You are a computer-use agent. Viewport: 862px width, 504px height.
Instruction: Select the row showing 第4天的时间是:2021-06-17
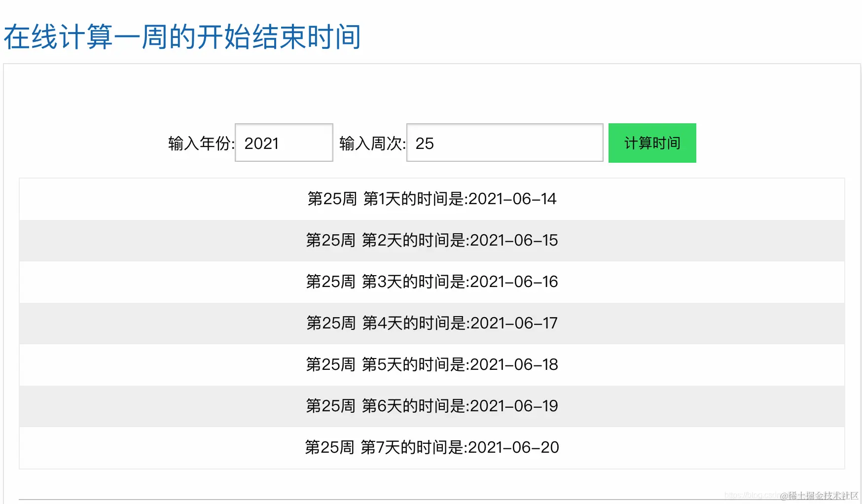click(x=431, y=323)
